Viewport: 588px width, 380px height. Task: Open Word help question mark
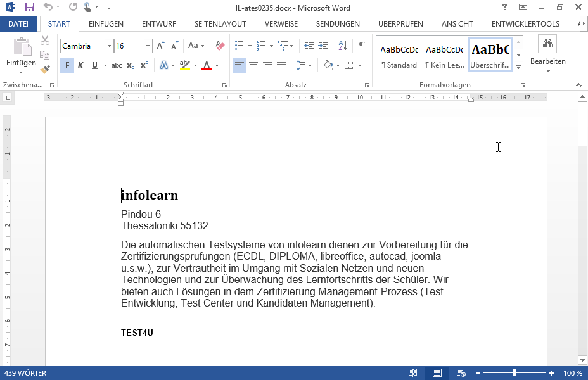[505, 7]
